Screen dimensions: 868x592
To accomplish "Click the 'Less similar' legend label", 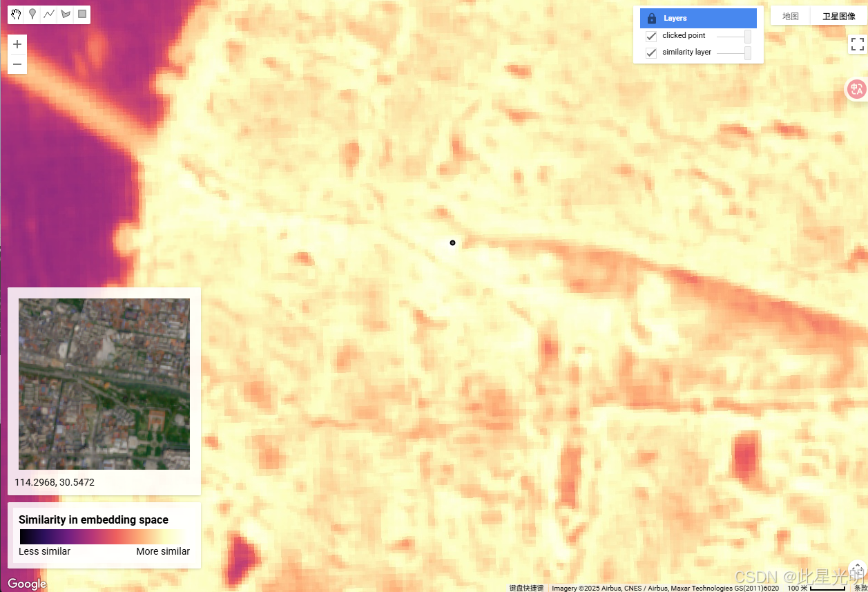I will (x=45, y=551).
